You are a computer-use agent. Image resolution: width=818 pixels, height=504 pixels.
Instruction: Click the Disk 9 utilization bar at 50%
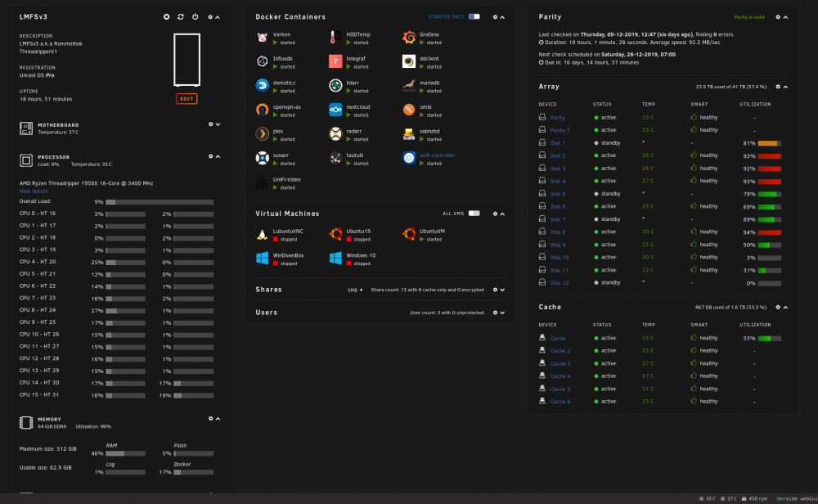(770, 245)
